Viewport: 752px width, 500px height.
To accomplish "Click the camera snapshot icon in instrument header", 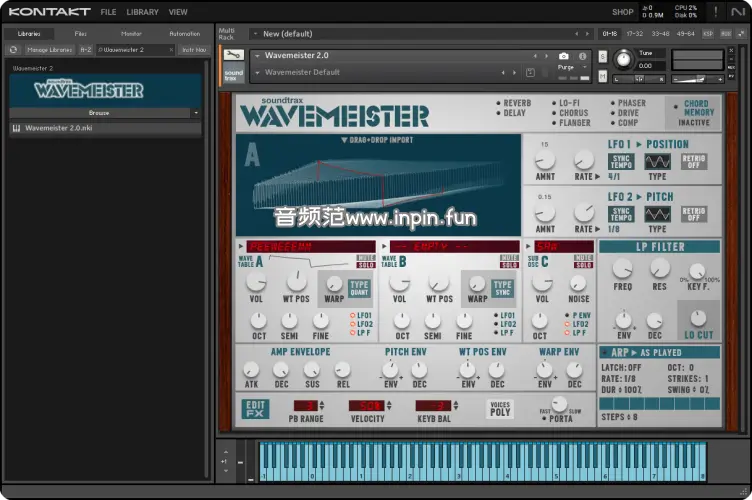I will click(x=564, y=56).
